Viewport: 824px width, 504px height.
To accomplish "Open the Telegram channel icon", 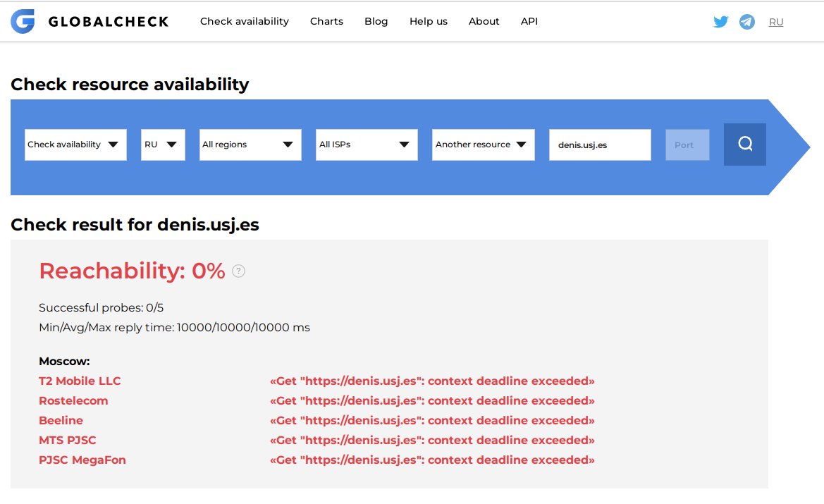I will pyautogui.click(x=746, y=22).
